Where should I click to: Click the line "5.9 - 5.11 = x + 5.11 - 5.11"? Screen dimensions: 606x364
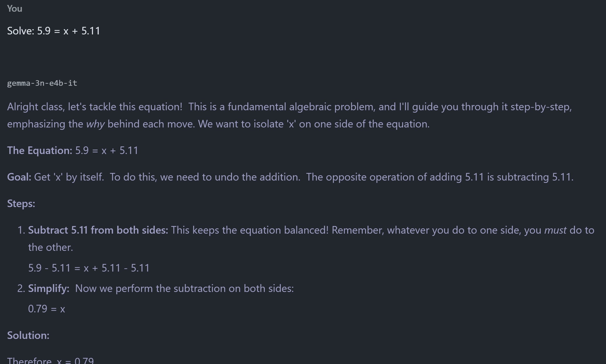tap(89, 268)
